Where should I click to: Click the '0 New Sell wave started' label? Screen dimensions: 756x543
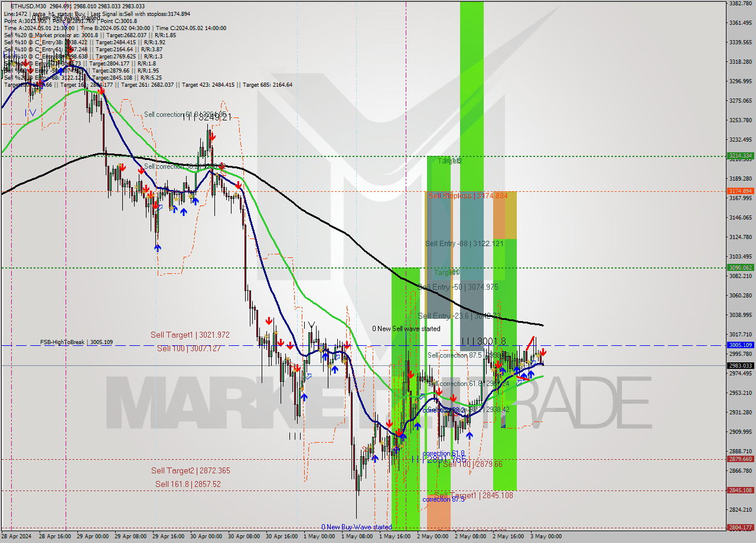[x=406, y=329]
